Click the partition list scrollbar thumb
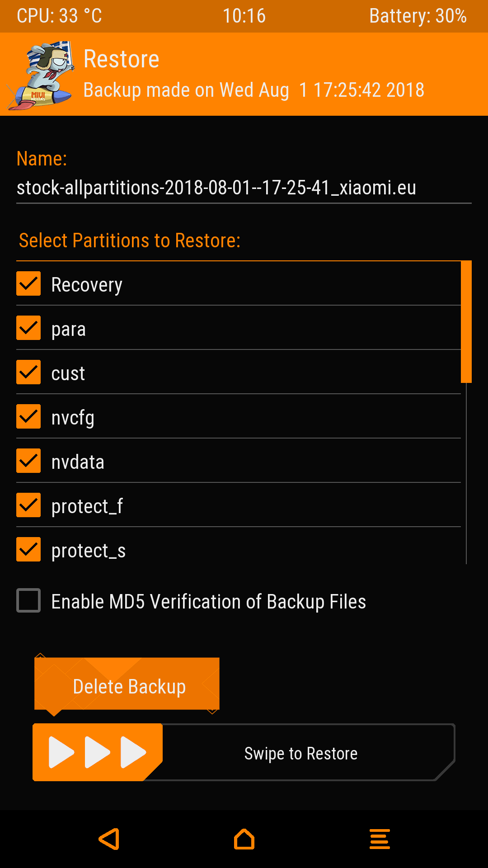 [x=466, y=322]
